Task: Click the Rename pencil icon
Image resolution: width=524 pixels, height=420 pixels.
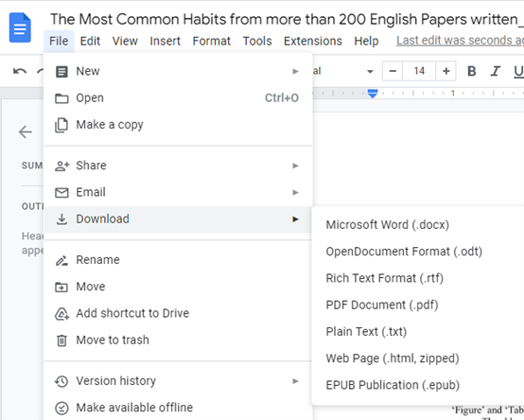Action: coord(61,260)
